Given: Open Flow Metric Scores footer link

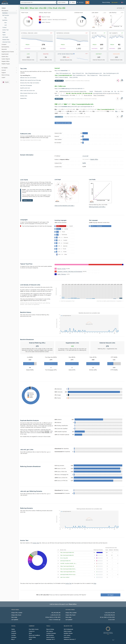Looking at the screenshot, I should pyautogui.click(x=34, y=629).
